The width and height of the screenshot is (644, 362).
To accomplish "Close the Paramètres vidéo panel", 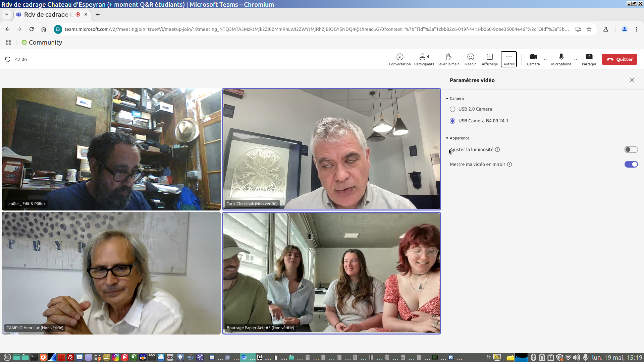I will [x=632, y=80].
